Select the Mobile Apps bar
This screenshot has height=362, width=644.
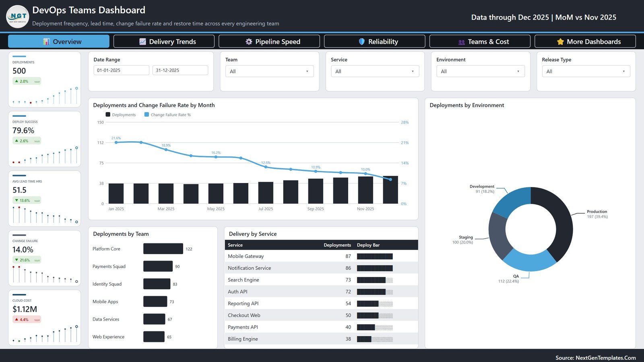[x=155, y=302]
